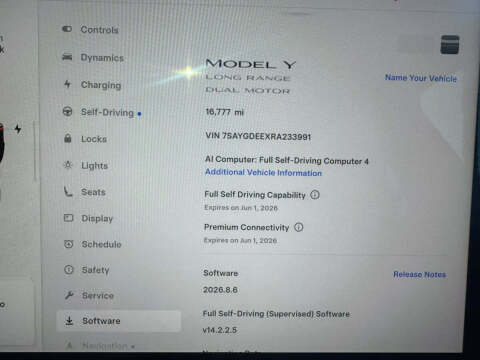The height and width of the screenshot is (360, 480).
Task: Click expiry date under Premium Connectivity
Action: [240, 240]
